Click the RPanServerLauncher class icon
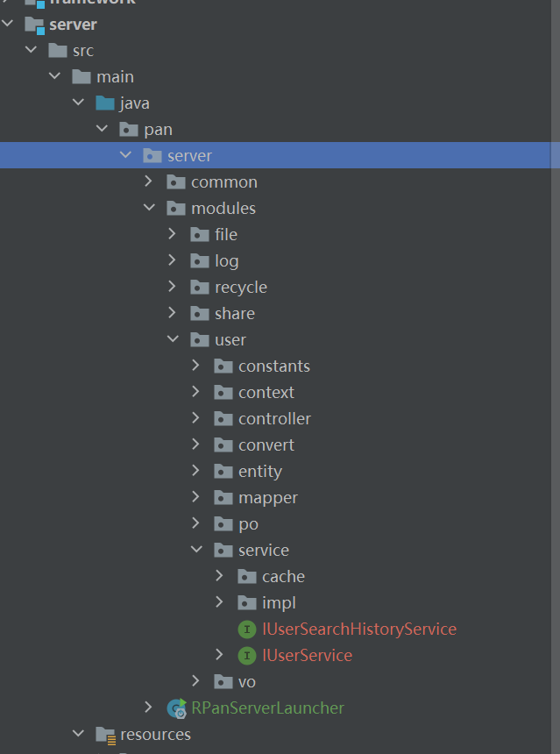 [177, 708]
